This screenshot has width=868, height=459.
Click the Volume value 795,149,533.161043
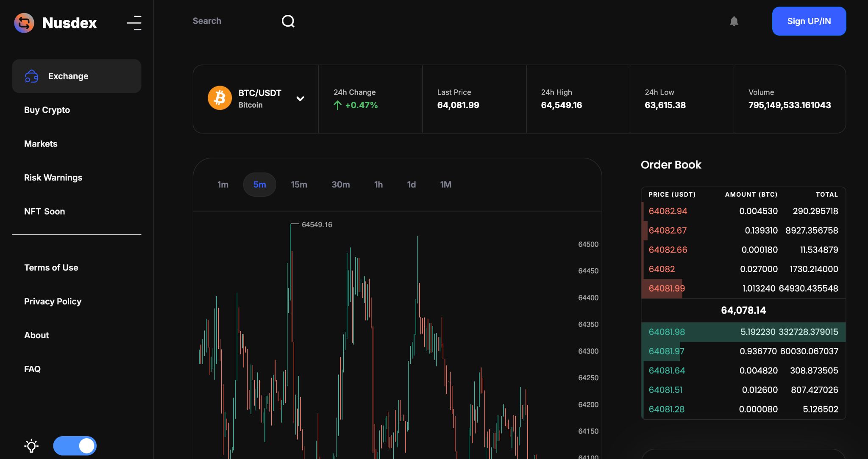pyautogui.click(x=790, y=105)
